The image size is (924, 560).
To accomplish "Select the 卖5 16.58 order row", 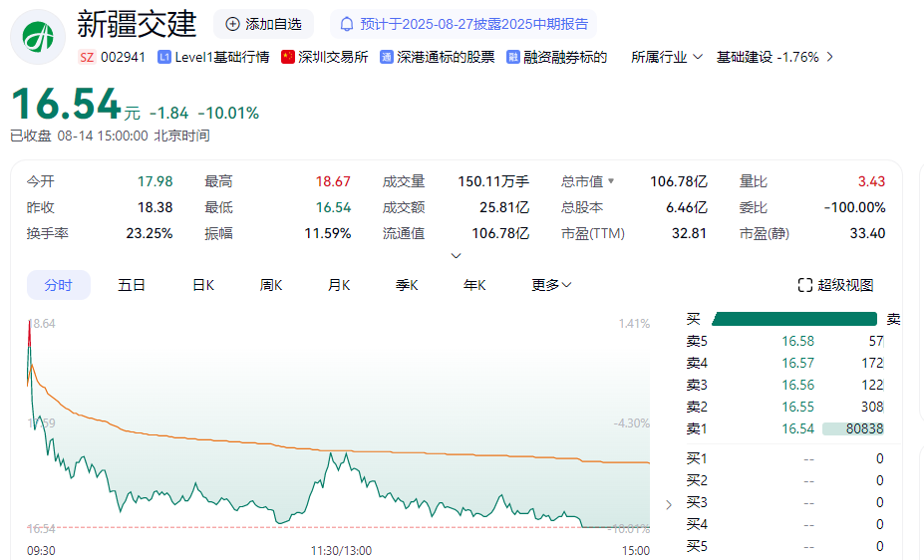I will (x=784, y=341).
